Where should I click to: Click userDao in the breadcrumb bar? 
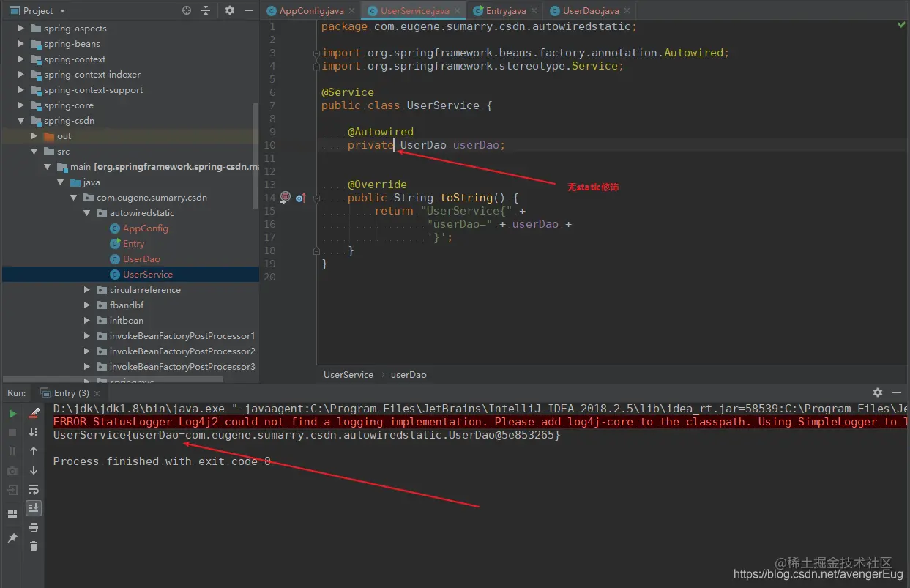pos(409,374)
